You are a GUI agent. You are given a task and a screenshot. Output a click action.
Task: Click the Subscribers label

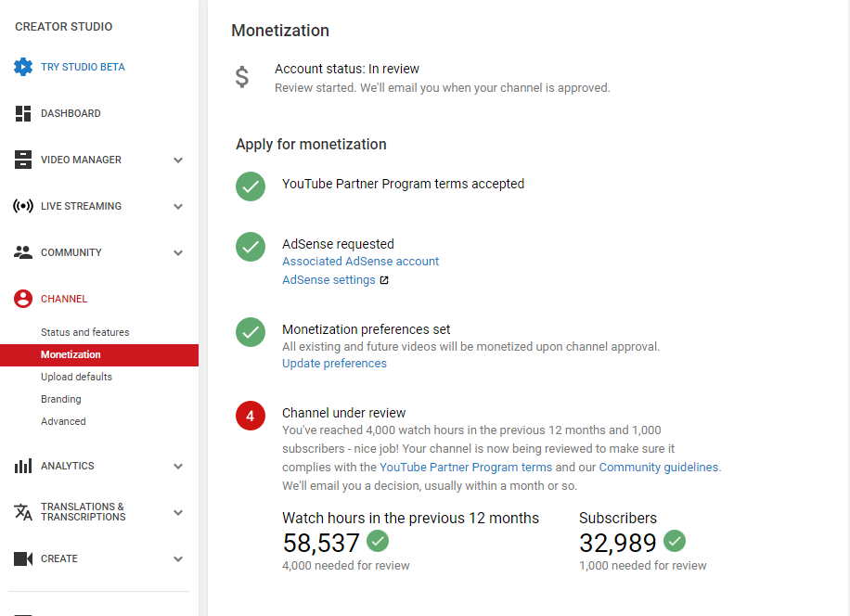click(x=618, y=518)
